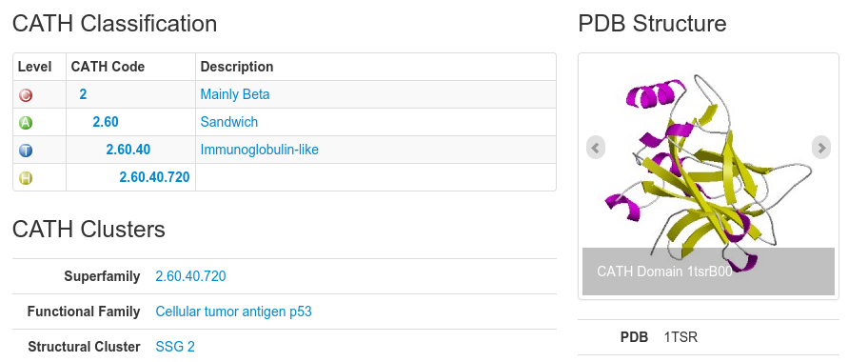Show the previous structure image arrow
This screenshot has width=868, height=362.
coord(595,148)
